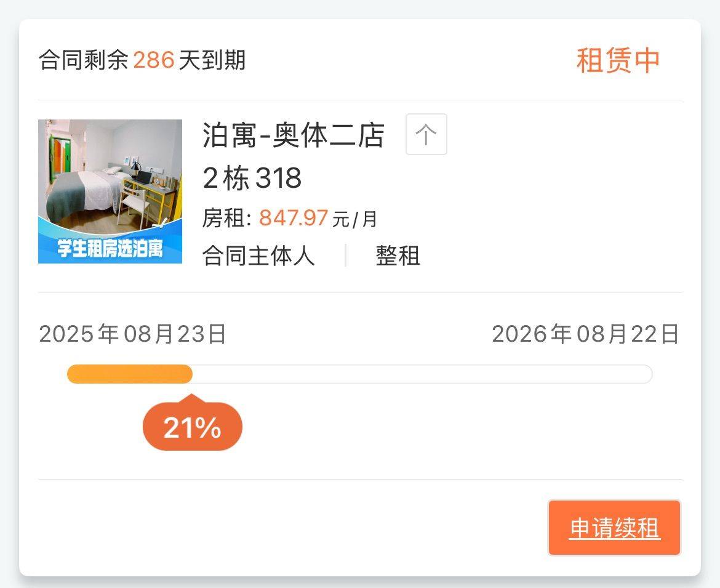Click the 学生租房选泊寓 banner on photo
The height and width of the screenshot is (588, 720).
point(110,249)
